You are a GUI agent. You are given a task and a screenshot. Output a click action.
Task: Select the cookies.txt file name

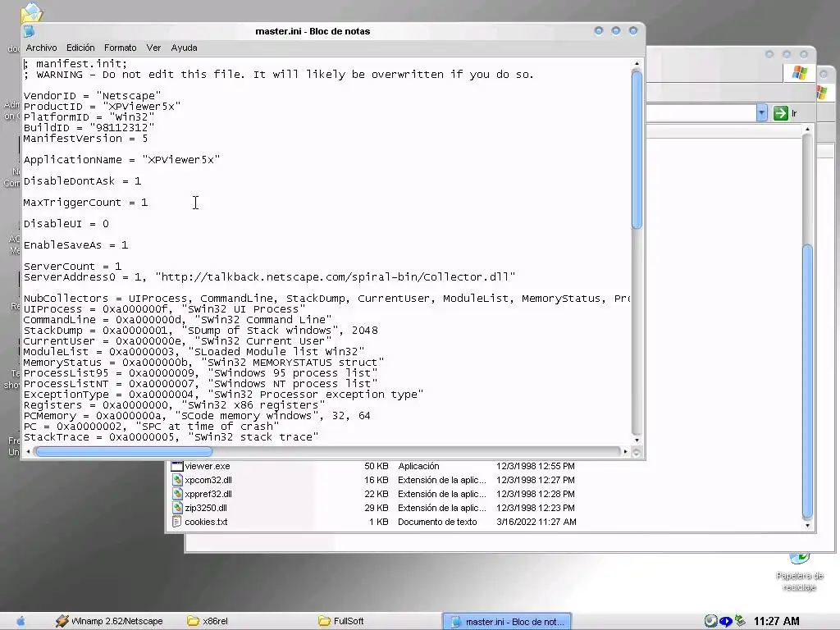[206, 522]
